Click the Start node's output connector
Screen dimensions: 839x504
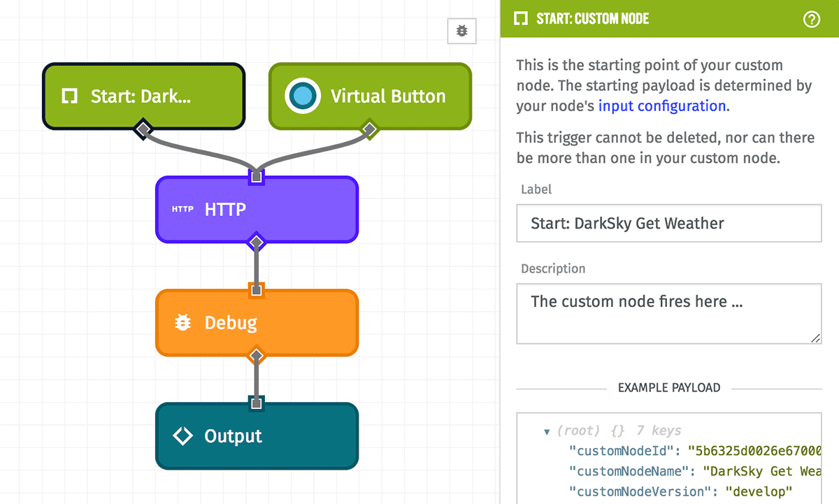143,129
